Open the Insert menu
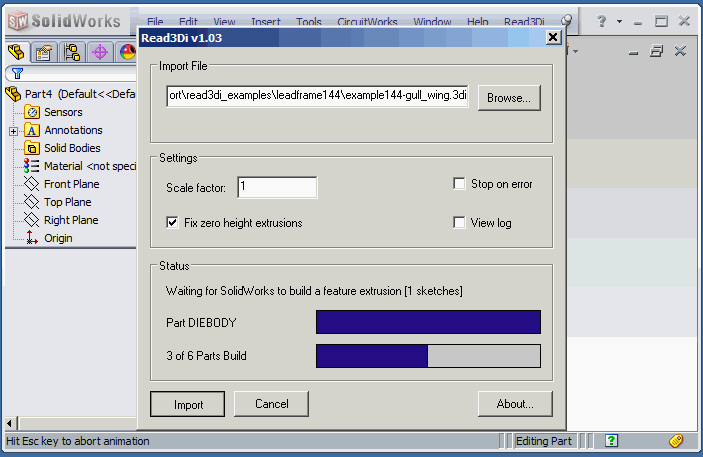Viewport: 703px width, 457px height. [266, 22]
